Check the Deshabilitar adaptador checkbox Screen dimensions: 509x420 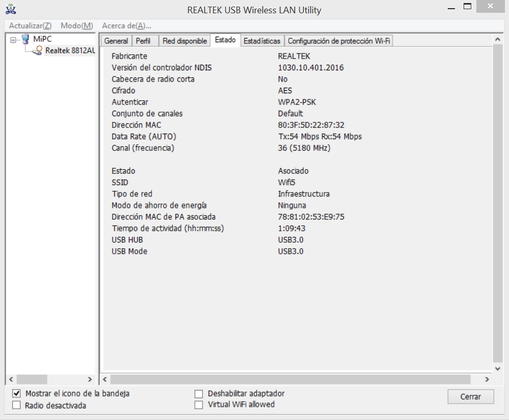(x=199, y=393)
